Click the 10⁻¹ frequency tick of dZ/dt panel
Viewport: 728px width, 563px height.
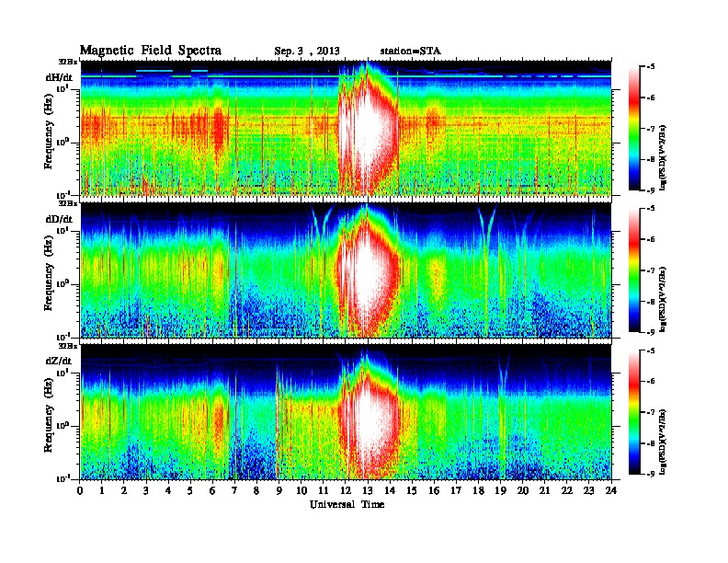[x=63, y=478]
